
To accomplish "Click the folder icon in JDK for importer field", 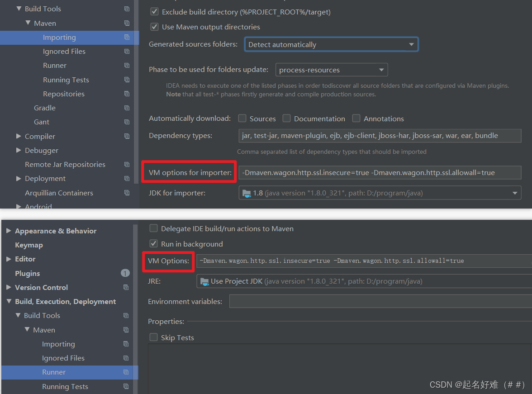I will (247, 193).
